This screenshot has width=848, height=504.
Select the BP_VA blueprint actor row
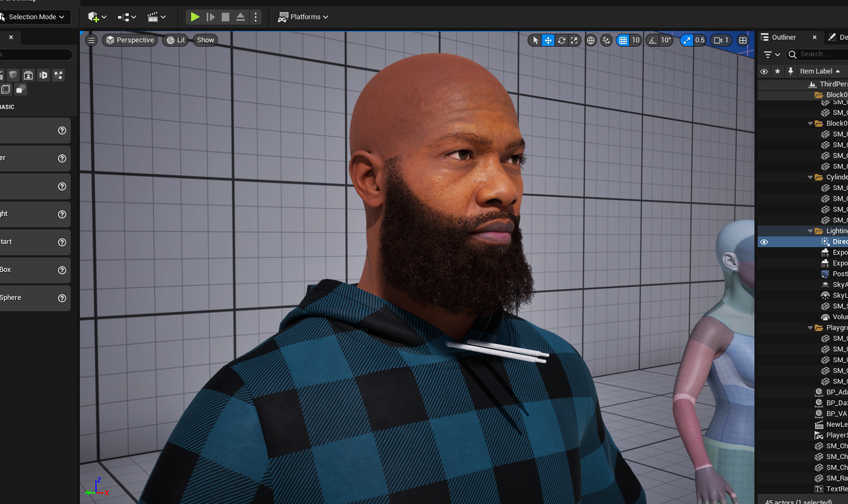click(803, 413)
